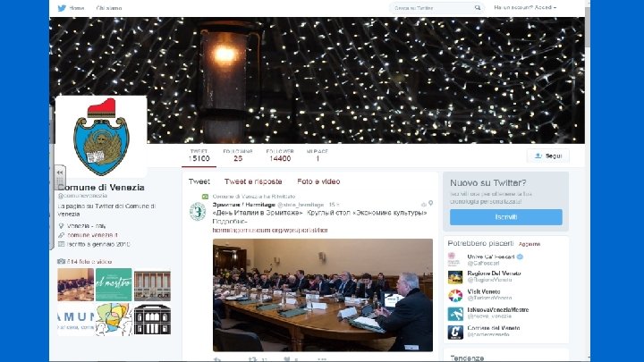This screenshot has width=644, height=362.
Task: Switch to Foto e video view
Action: (x=318, y=181)
